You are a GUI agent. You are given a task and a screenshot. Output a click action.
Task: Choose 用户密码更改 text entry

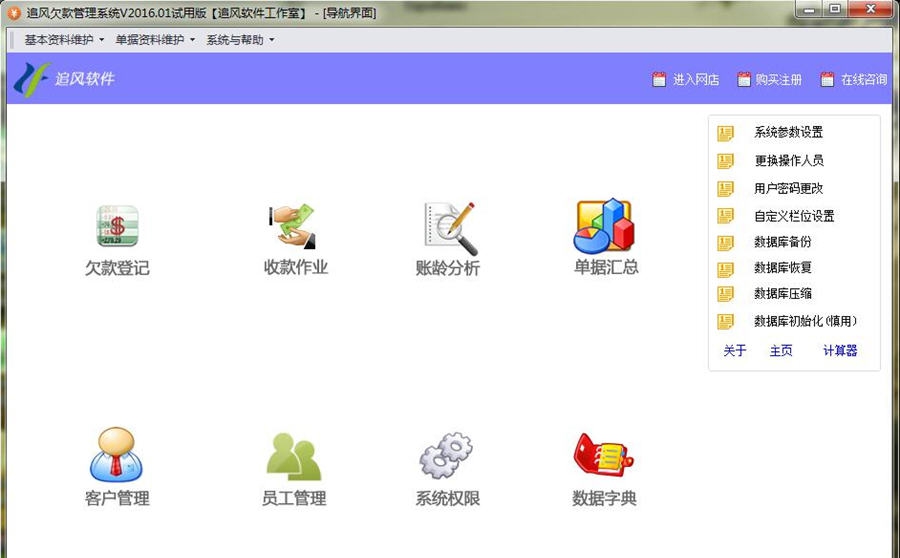click(x=788, y=188)
